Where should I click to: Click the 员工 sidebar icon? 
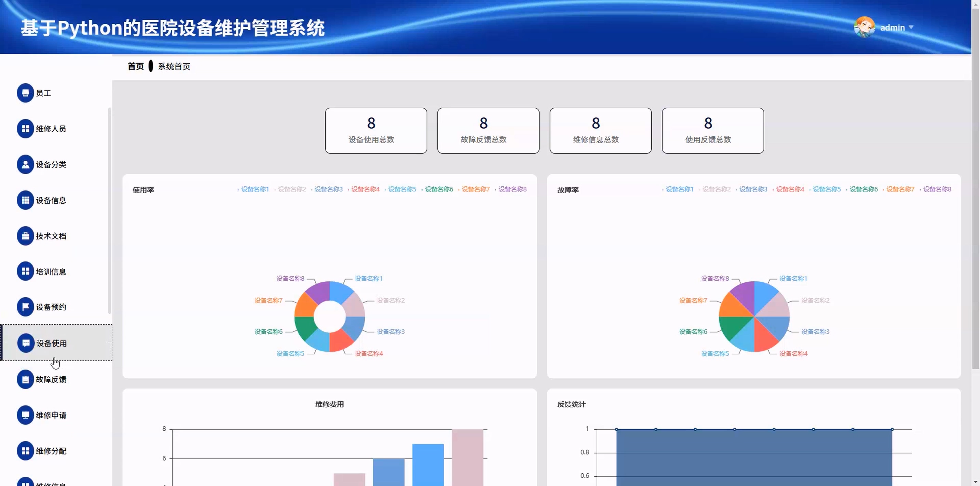(25, 93)
